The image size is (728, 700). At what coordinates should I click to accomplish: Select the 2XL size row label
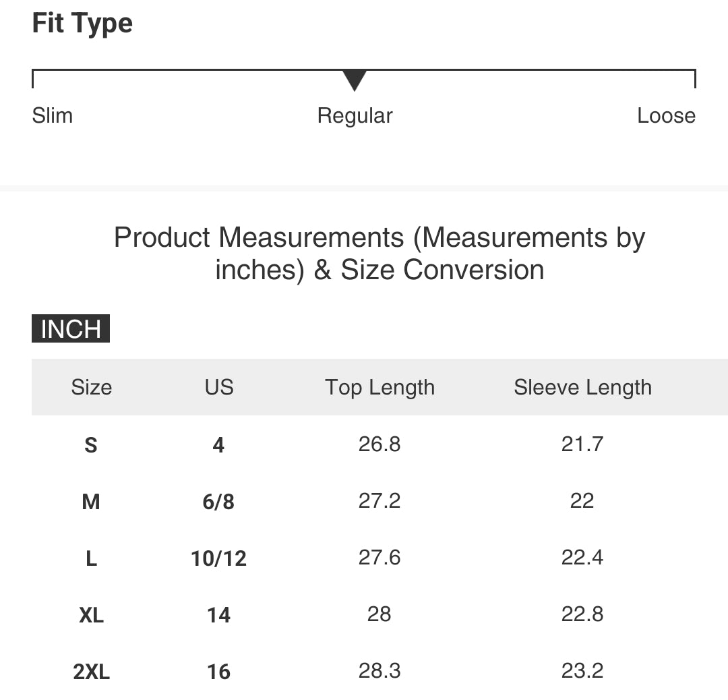click(x=91, y=672)
